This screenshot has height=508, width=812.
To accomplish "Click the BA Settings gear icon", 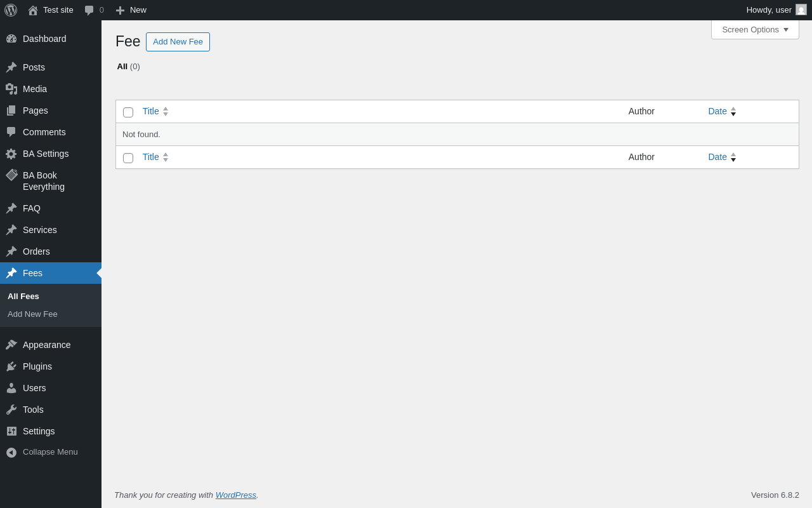I will 11,154.
